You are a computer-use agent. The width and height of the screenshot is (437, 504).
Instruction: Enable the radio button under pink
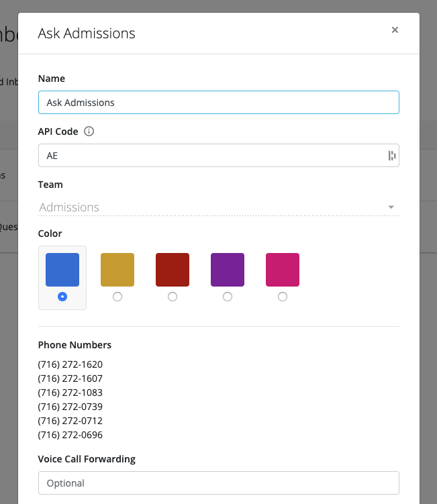[x=283, y=297]
